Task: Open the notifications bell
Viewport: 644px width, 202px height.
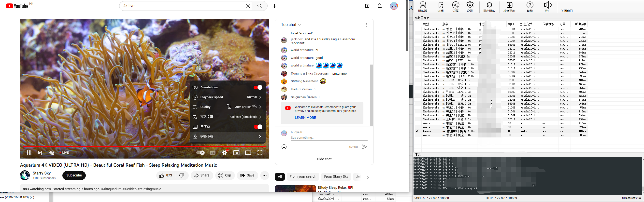Action: click(x=380, y=6)
